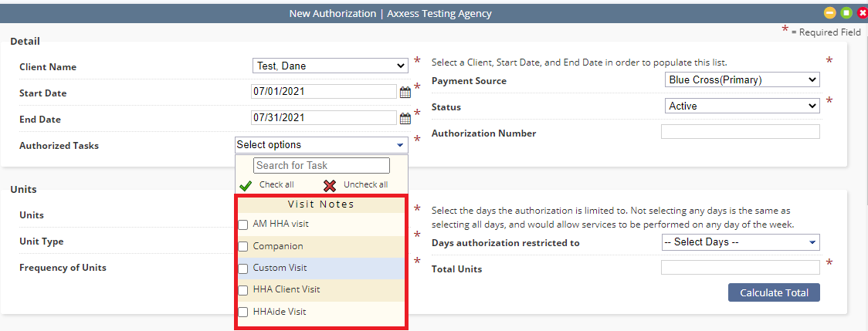The height and width of the screenshot is (331, 868).
Task: Click the red Uncheck all X icon
Action: (x=330, y=185)
